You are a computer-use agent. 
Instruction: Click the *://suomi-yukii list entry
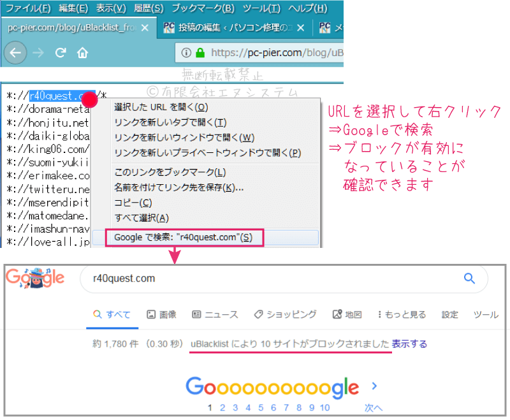47,163
